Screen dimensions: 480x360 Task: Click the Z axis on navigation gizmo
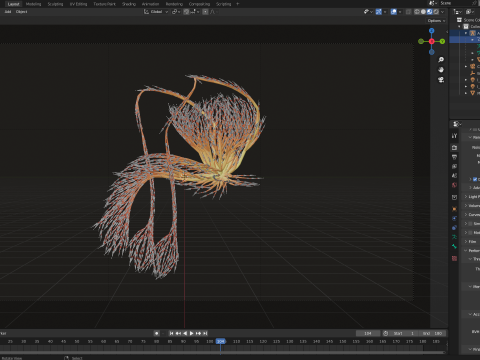(432, 31)
